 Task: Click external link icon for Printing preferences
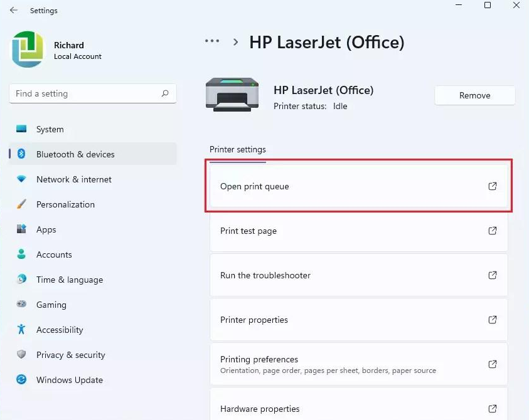493,364
